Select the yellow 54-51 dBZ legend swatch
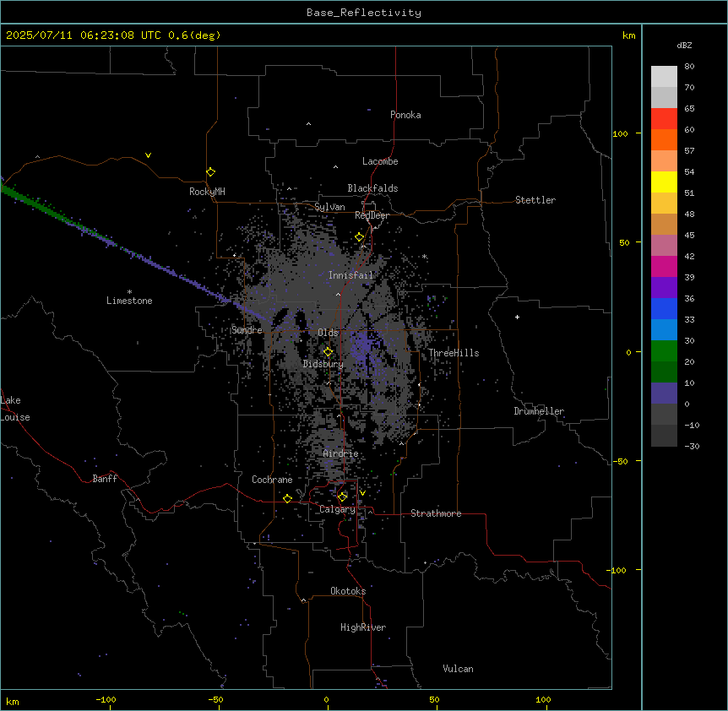This screenshot has width=728, height=711. click(x=664, y=182)
